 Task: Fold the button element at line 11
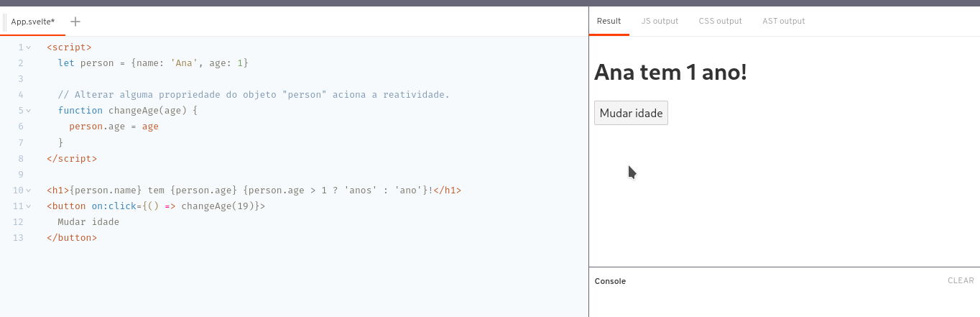coord(29,206)
